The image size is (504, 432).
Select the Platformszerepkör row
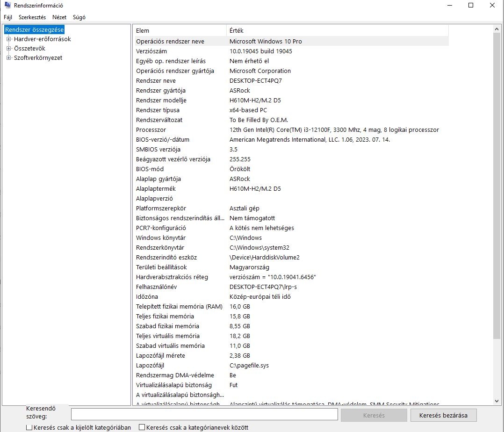tap(291, 209)
